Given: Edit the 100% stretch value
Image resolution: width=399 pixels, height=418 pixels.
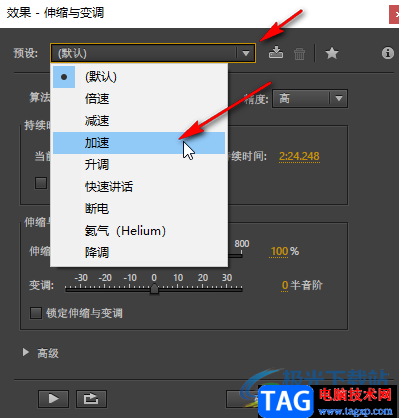Looking at the screenshot, I should click(x=279, y=251).
